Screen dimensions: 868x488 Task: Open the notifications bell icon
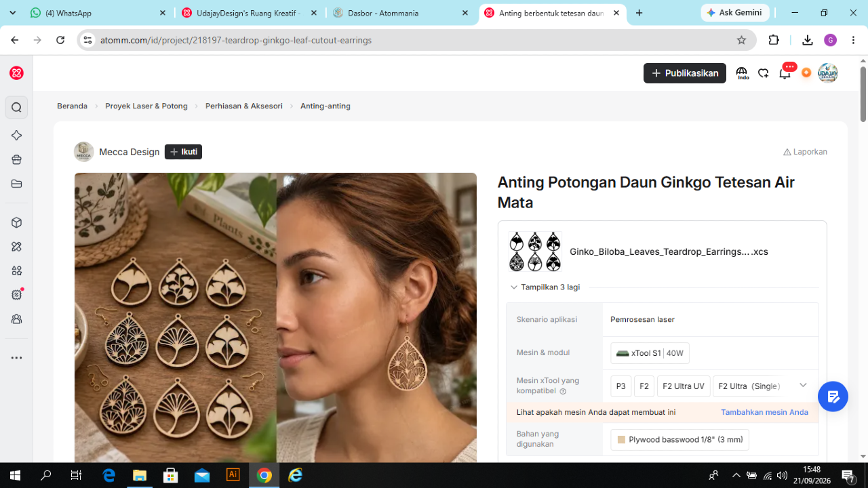point(785,73)
